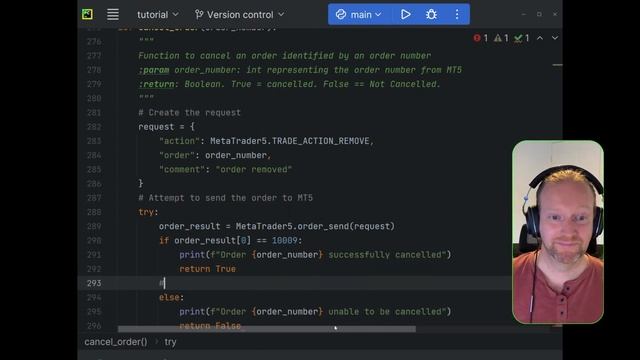Click the webcam video overlay thumbnail
This screenshot has height=360, width=640.
(558, 232)
